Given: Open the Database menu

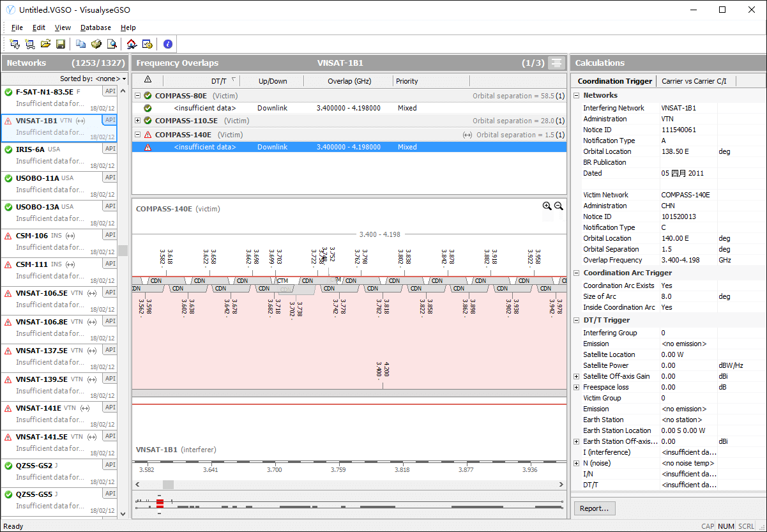Looking at the screenshot, I should click(96, 27).
